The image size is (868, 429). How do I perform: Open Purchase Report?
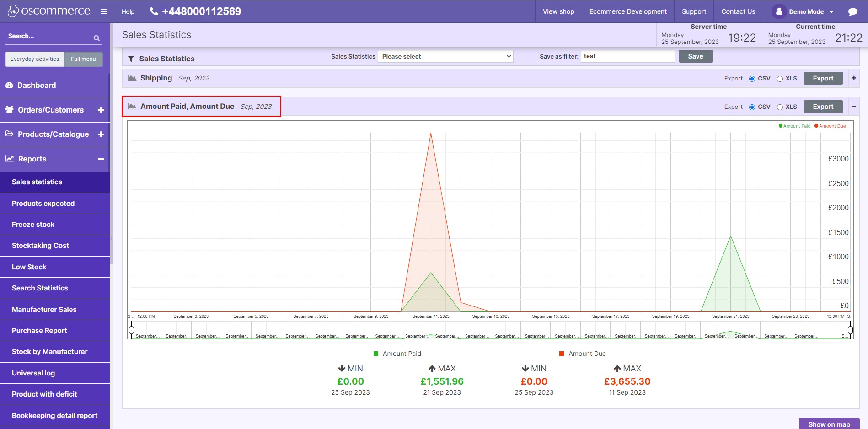pyautogui.click(x=55, y=331)
